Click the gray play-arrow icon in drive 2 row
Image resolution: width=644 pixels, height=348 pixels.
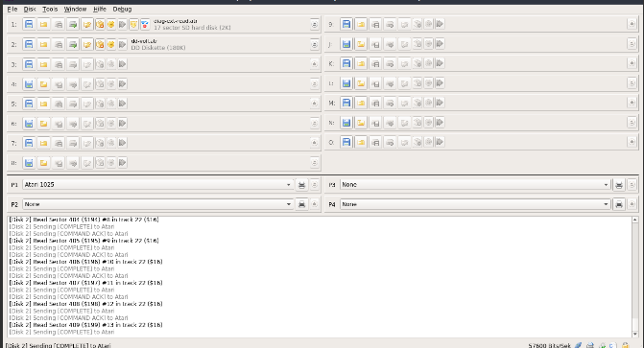pyautogui.click(x=123, y=44)
